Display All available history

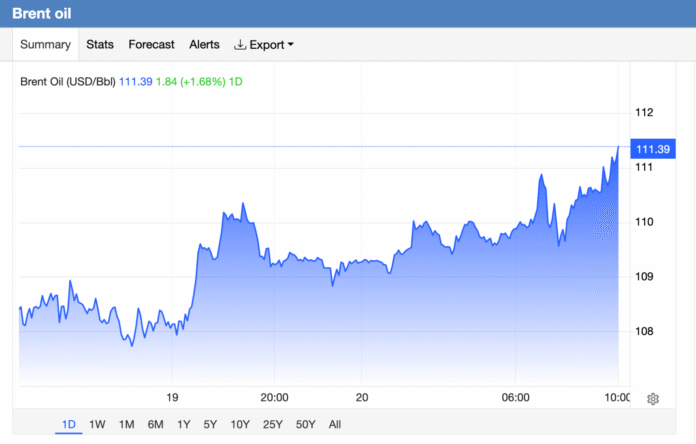[x=335, y=424]
